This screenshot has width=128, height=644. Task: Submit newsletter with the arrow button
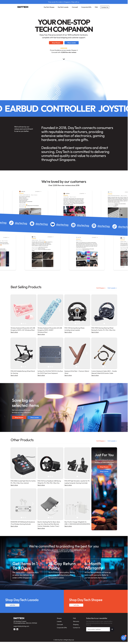tap(112, 629)
